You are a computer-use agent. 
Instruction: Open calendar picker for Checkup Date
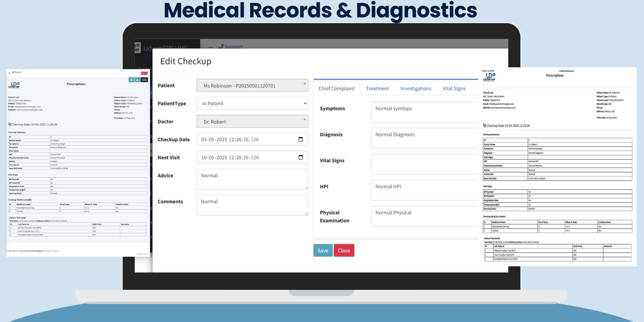(x=301, y=139)
